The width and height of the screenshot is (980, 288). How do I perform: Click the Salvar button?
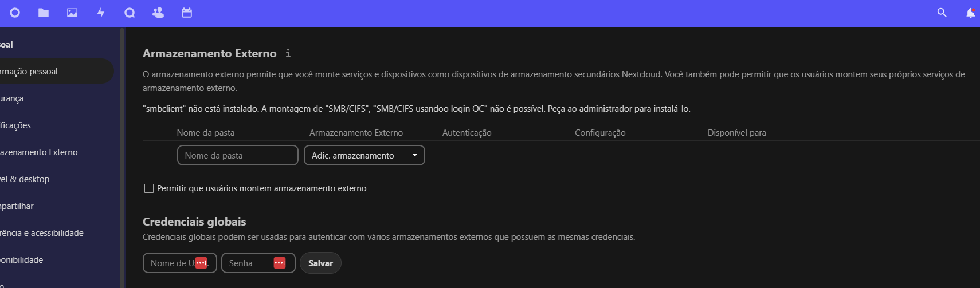[320, 263]
